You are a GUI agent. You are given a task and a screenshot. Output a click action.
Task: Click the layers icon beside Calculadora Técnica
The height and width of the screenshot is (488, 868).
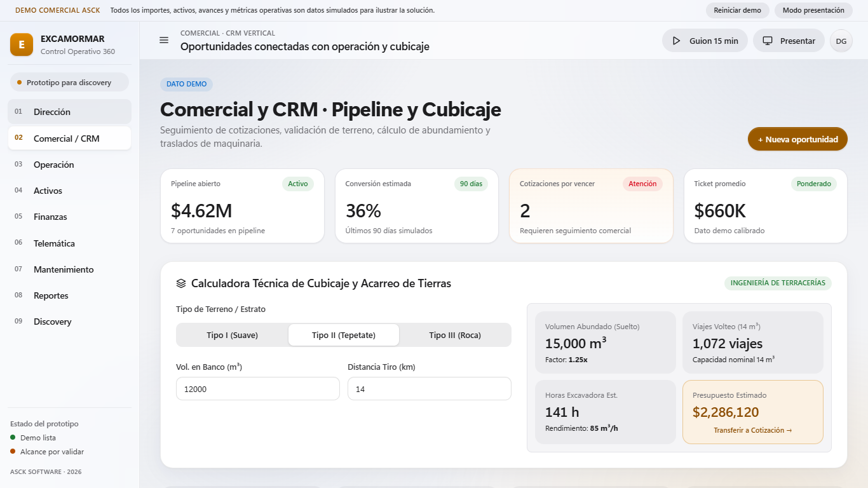tap(181, 283)
